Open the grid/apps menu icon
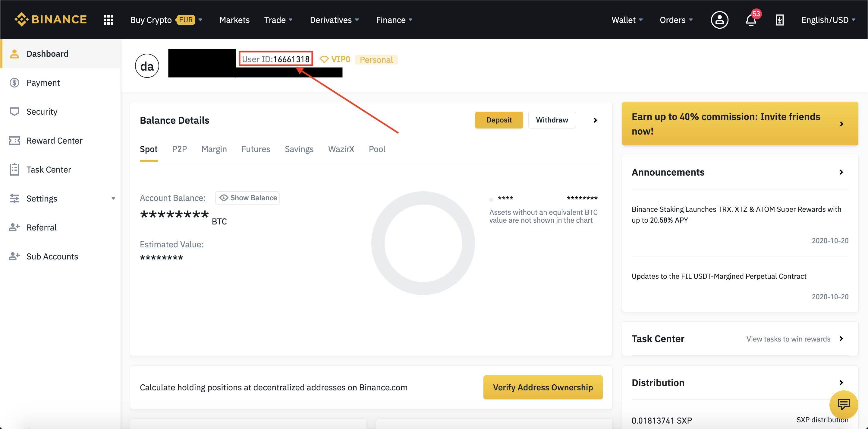 click(108, 20)
